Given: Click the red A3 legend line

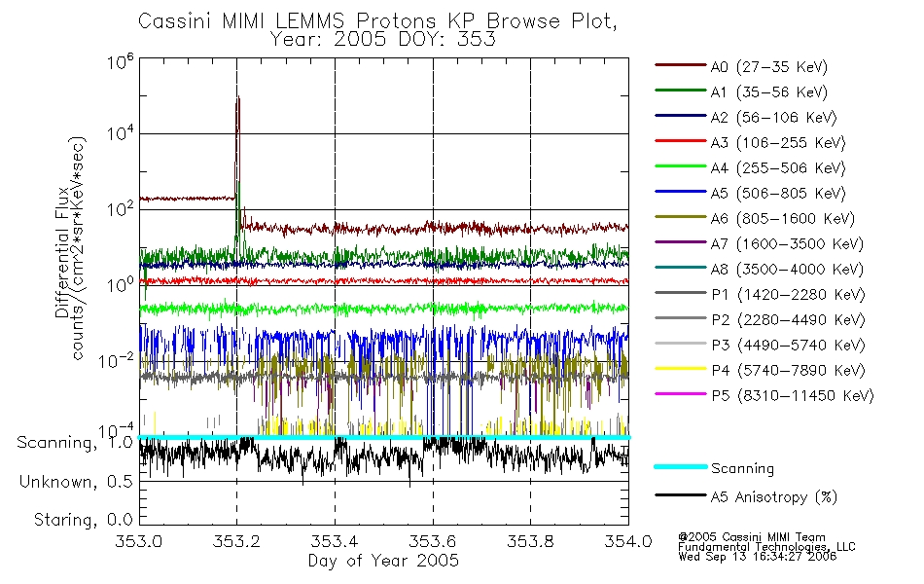Looking at the screenshot, I should (680, 141).
